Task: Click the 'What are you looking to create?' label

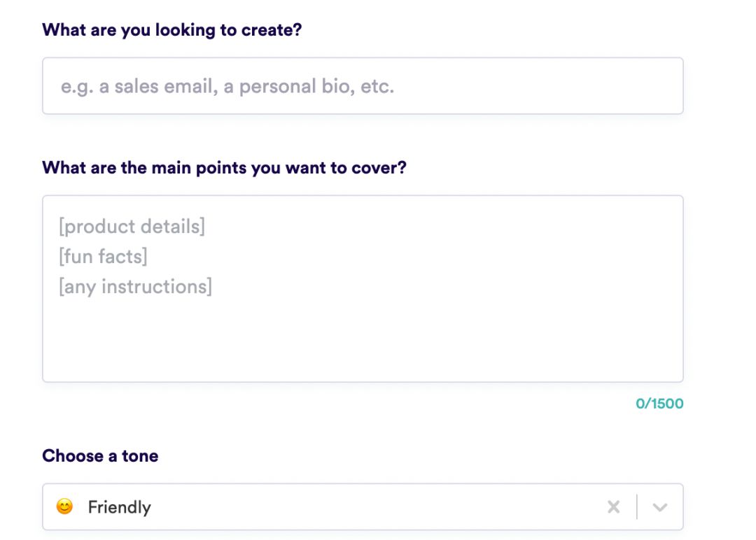Action: pyautogui.click(x=172, y=30)
